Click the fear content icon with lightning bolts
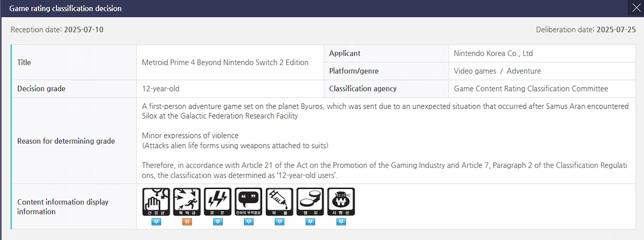 (x=217, y=202)
